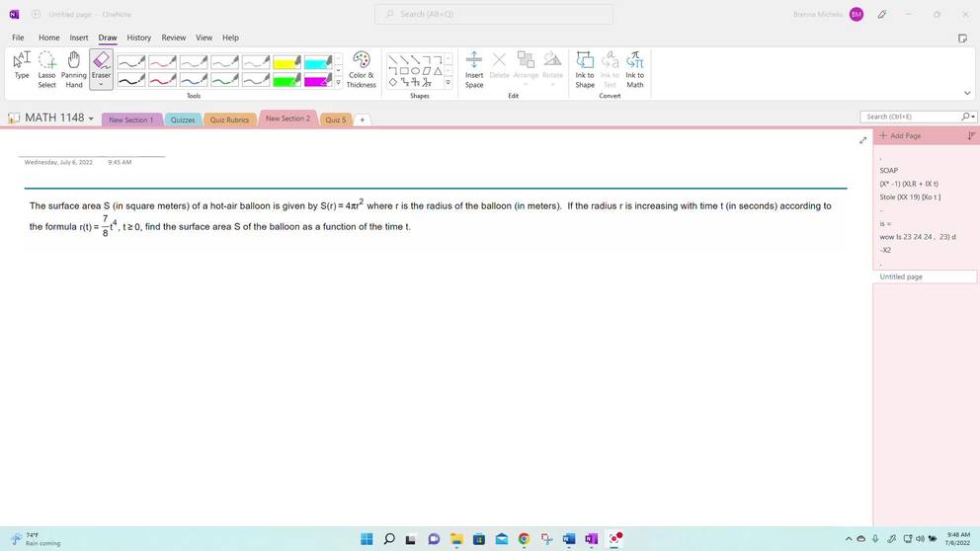Convert ink using Ink to Shape

tap(585, 69)
